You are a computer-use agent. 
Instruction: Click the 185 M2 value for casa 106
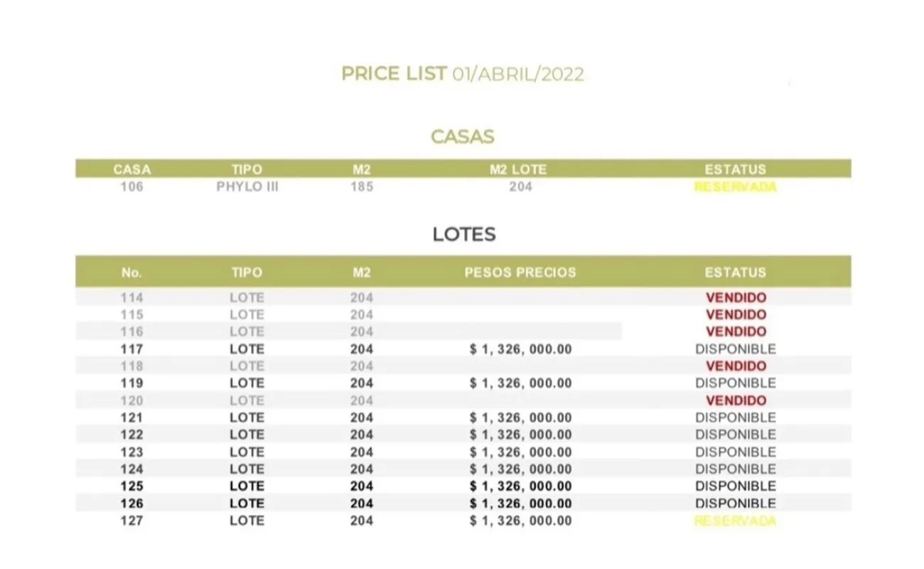tap(361, 187)
